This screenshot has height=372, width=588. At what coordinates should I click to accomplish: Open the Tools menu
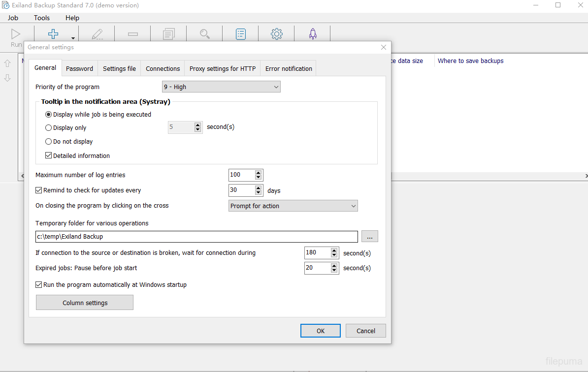tap(42, 18)
